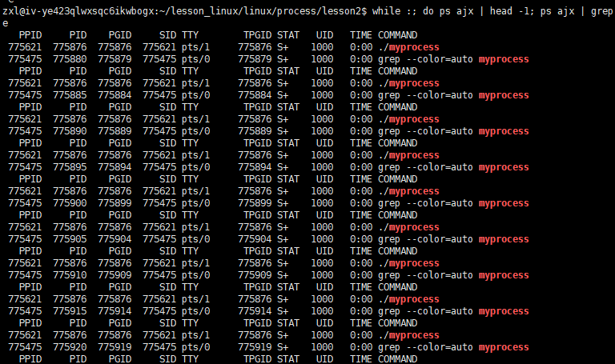615x364 pixels.
Task: Click the lone wrapped letter "e" line
Action: (5, 23)
